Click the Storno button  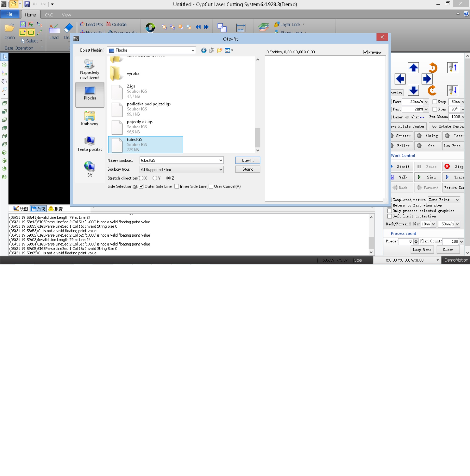click(247, 169)
